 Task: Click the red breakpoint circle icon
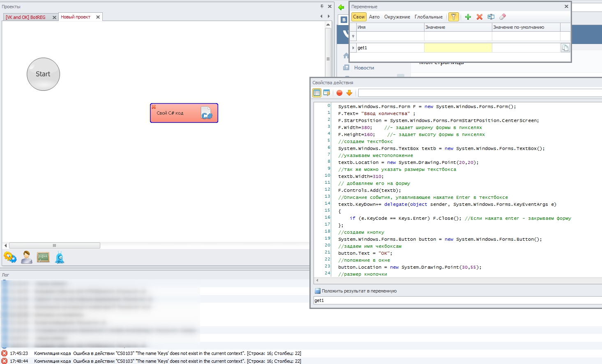click(x=339, y=93)
